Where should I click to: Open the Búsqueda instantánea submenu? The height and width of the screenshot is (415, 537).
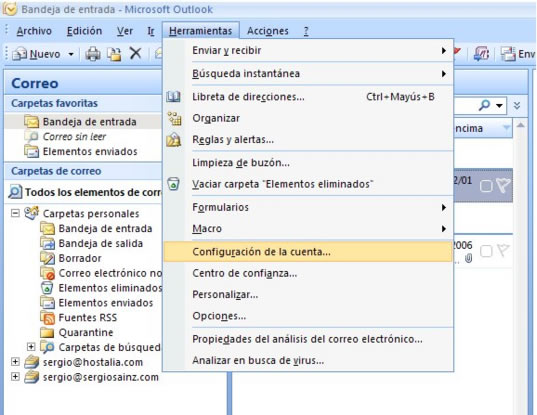click(308, 73)
